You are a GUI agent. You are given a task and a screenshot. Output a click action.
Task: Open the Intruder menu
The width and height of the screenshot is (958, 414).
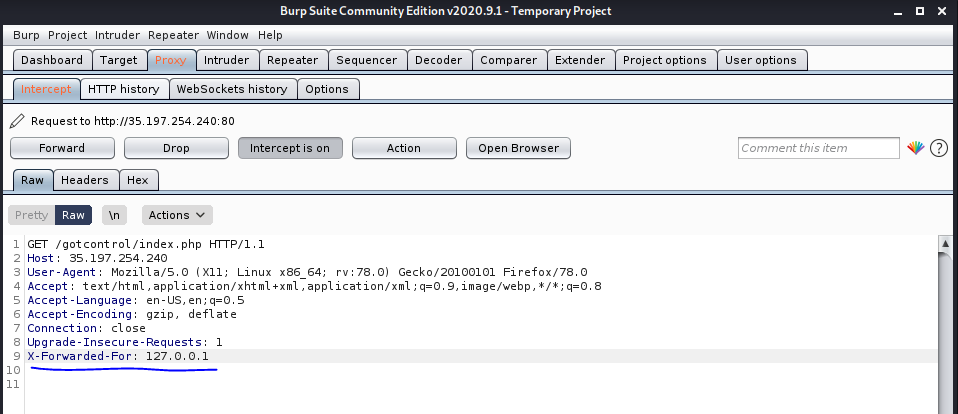117,35
